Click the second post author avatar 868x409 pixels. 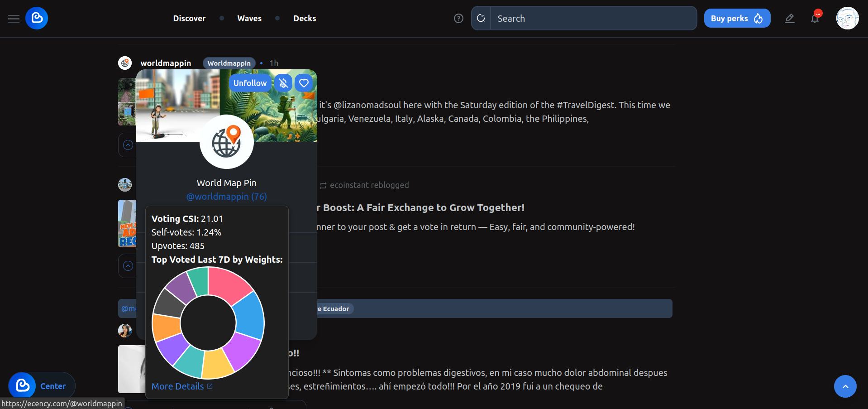click(125, 185)
